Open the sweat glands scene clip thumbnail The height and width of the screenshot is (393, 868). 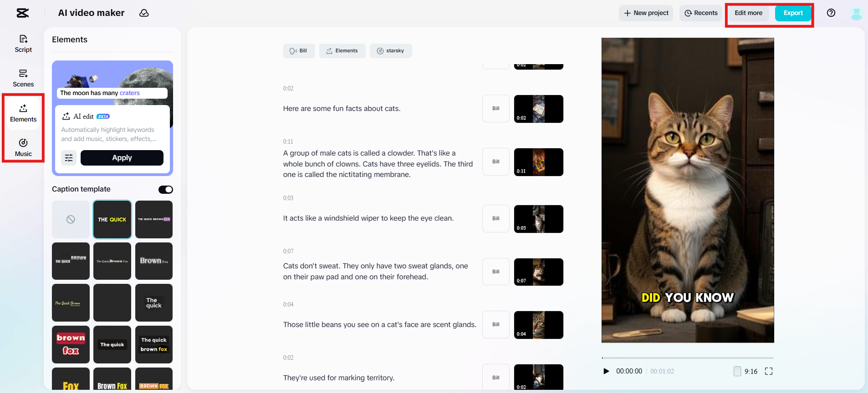pos(539,272)
